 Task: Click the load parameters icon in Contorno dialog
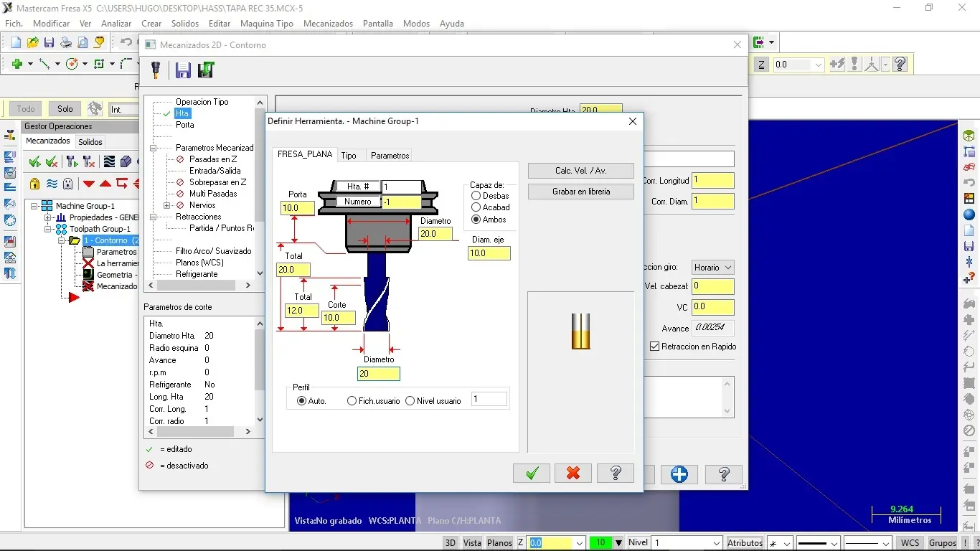[207, 70]
